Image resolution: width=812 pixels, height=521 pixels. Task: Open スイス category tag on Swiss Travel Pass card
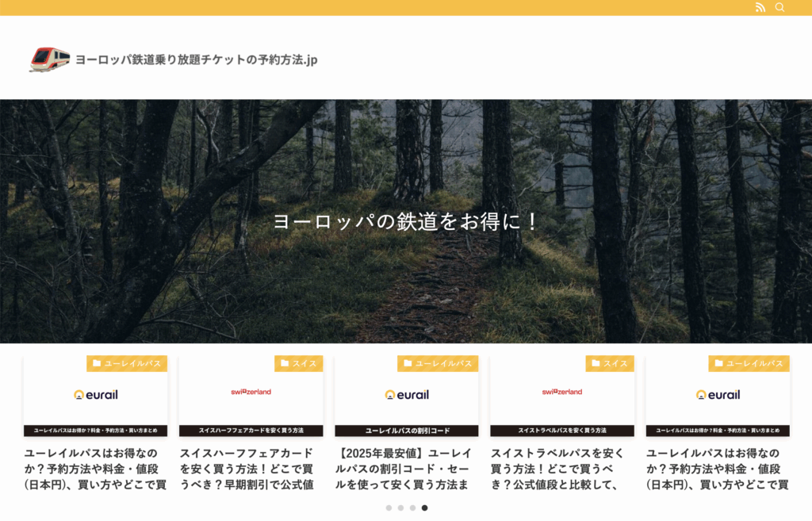click(x=610, y=363)
